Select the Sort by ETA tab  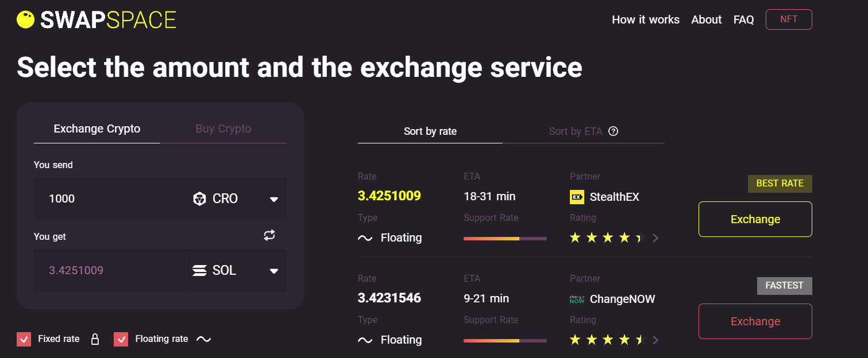(576, 131)
